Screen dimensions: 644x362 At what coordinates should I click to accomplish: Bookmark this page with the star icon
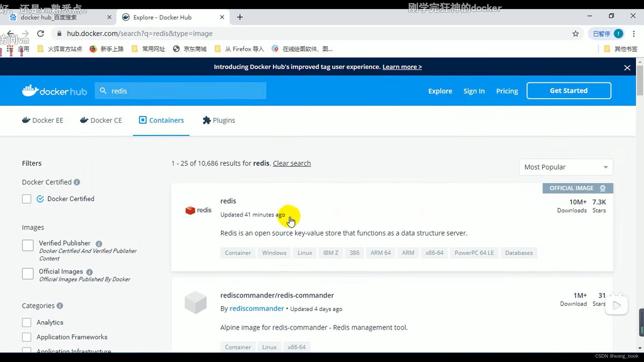(x=576, y=34)
